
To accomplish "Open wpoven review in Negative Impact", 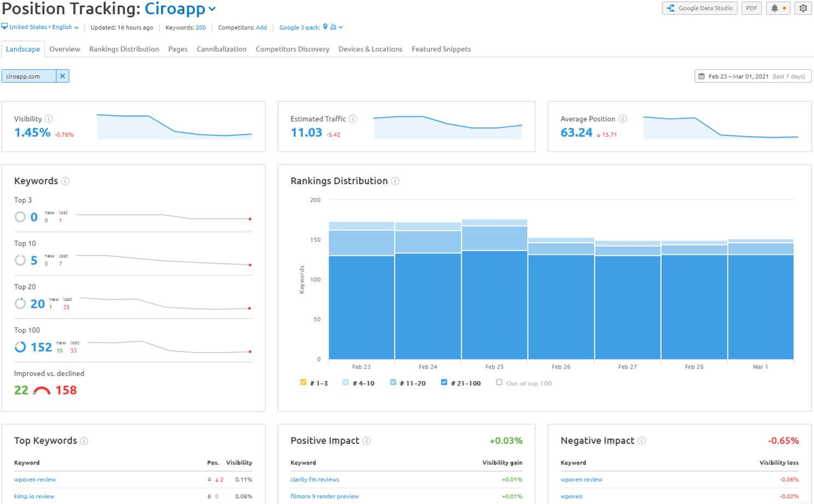I will pos(581,479).
